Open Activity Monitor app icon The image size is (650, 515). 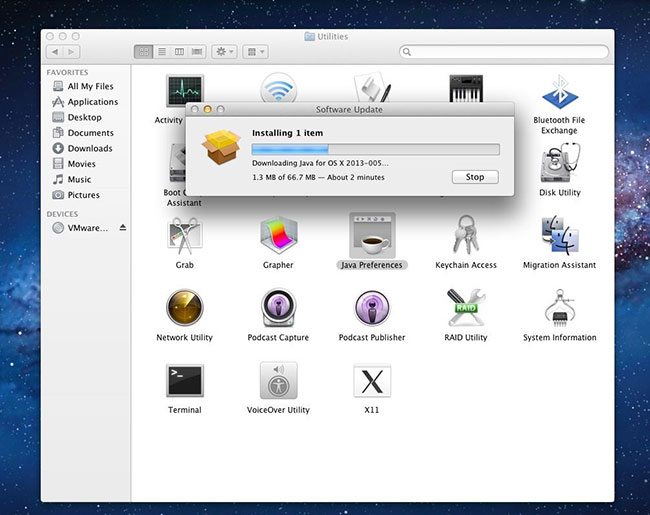coord(184,89)
